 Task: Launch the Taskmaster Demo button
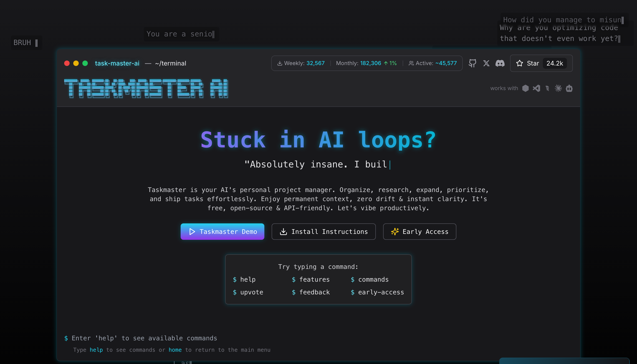coord(222,232)
